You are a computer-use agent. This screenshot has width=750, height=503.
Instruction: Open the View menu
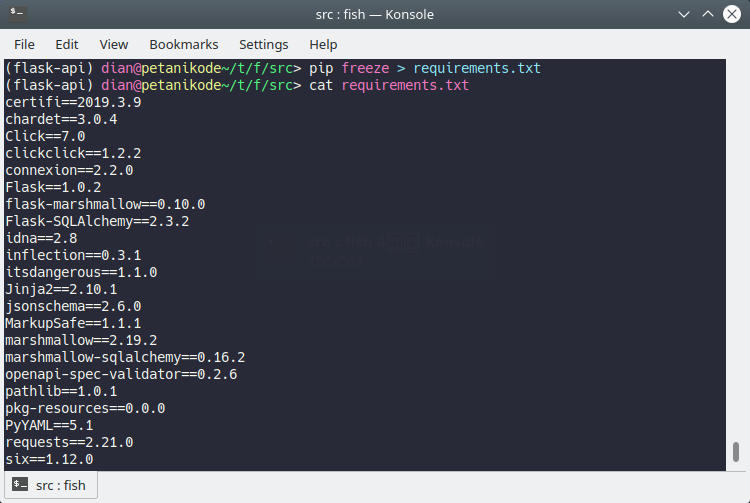pyautogui.click(x=114, y=44)
